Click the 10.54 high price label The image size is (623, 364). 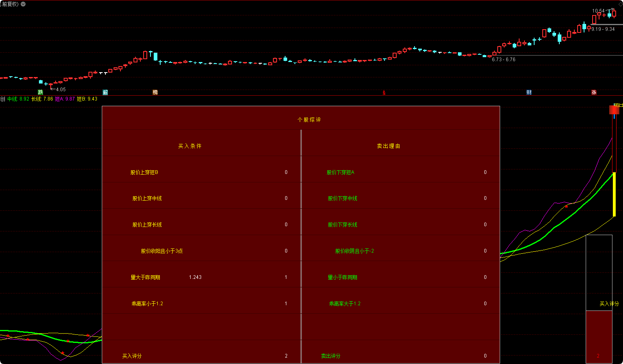[x=598, y=11]
